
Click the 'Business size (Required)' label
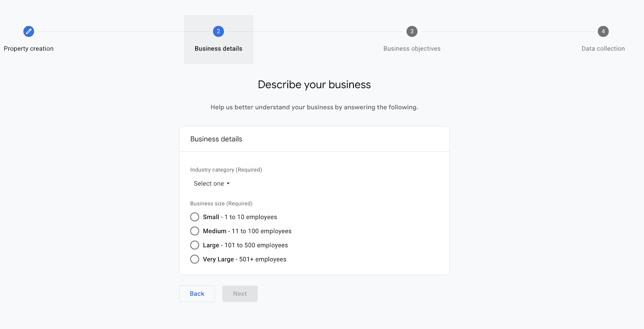[x=221, y=204]
